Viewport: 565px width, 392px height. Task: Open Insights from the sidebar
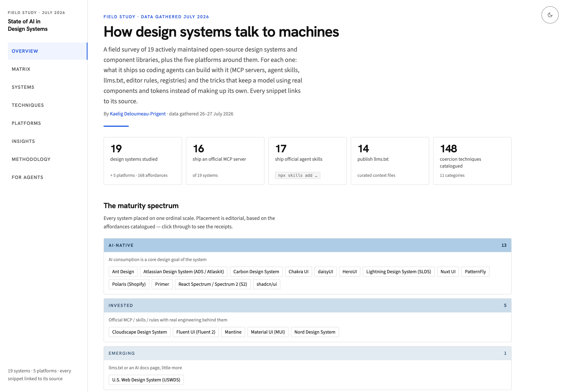[x=48, y=141]
